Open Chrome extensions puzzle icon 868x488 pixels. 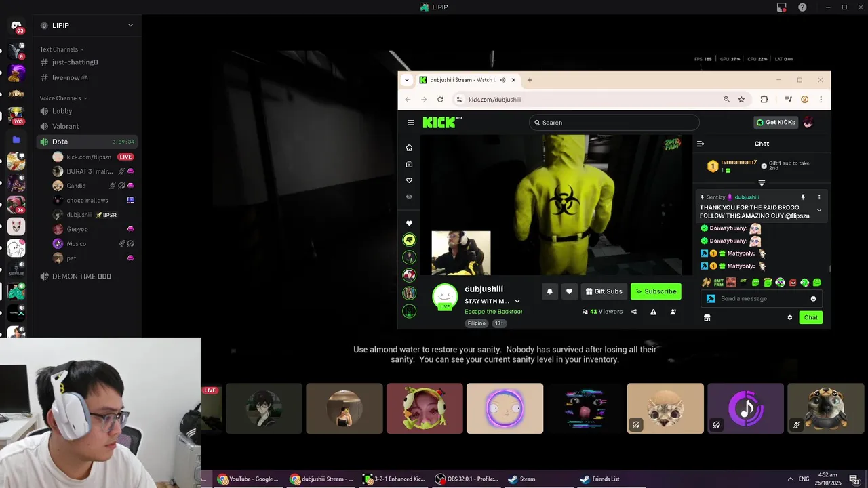pyautogui.click(x=764, y=99)
